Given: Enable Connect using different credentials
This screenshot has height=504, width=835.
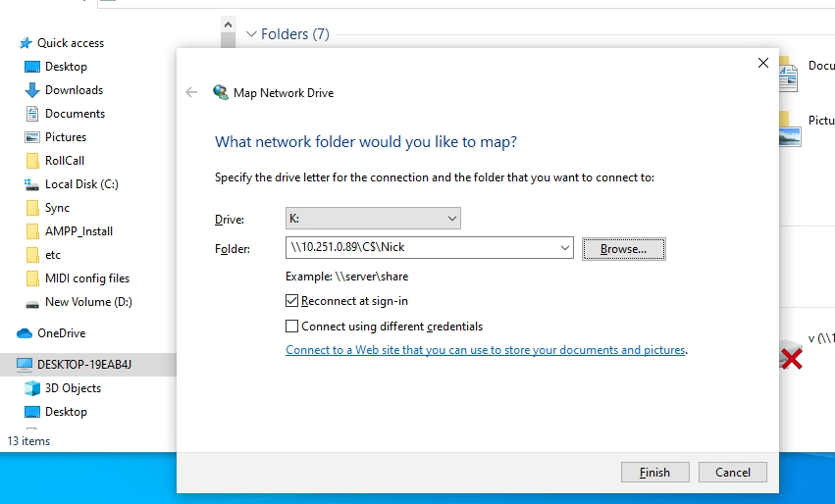Looking at the screenshot, I should 291,326.
